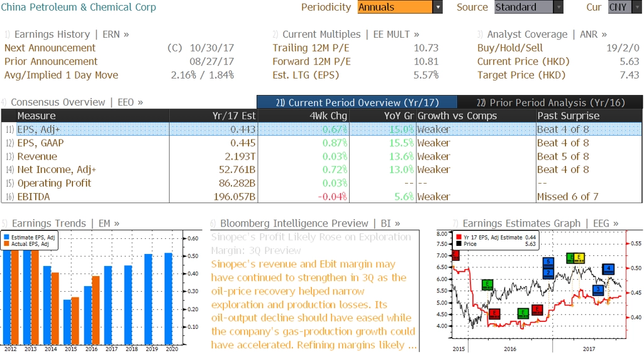The height and width of the screenshot is (354, 644).
Task: Switch to Current Period Overview (Yr/17) tab
Action: 357,102
